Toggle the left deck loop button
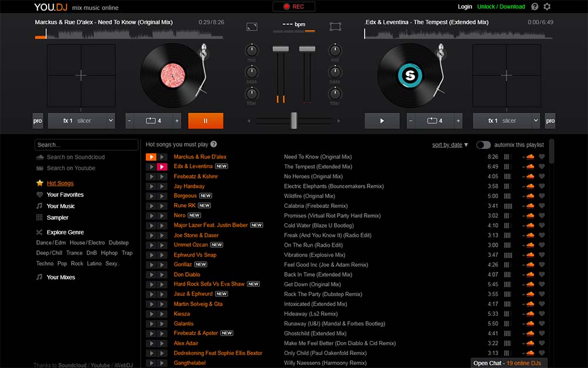Viewport: 588px width, 368px height. click(x=153, y=121)
